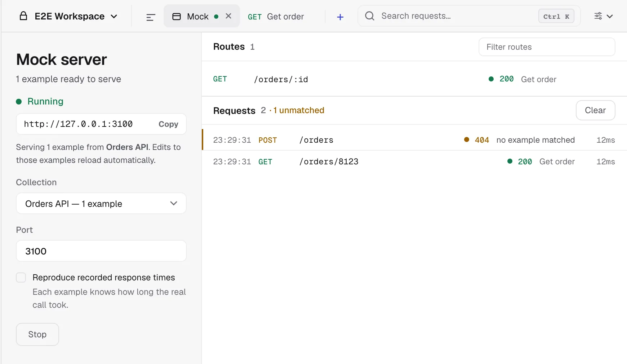Click the Ctrl K shortcut badge
This screenshot has height=364, width=627.
(x=556, y=16)
